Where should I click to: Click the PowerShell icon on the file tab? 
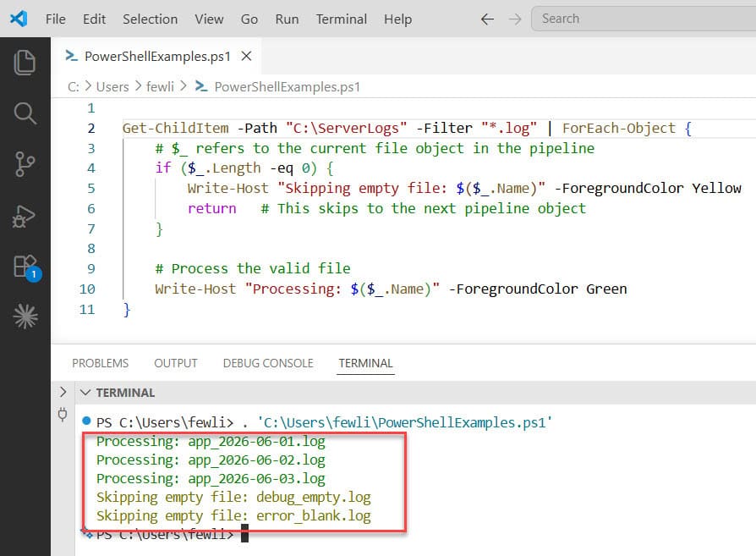click(71, 56)
